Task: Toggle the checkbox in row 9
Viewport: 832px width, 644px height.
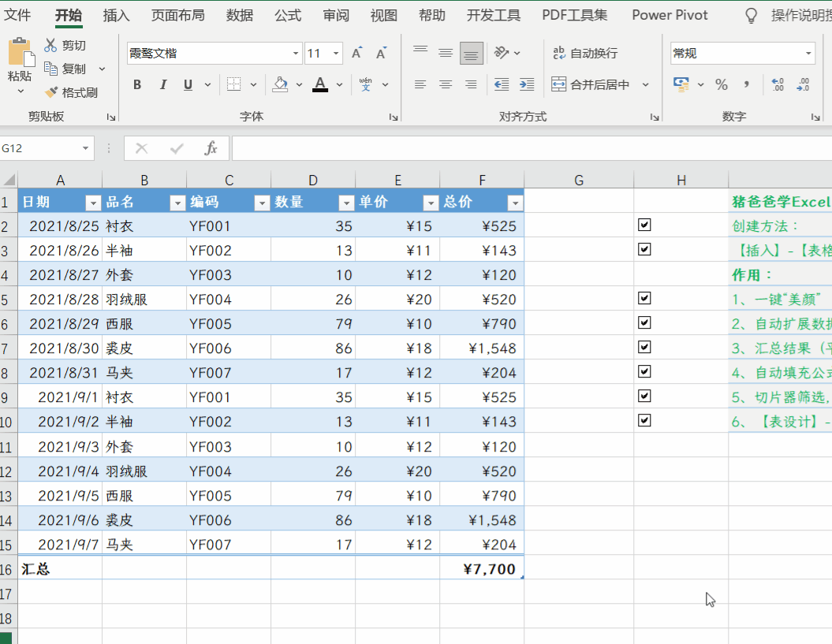Action: pyautogui.click(x=644, y=396)
